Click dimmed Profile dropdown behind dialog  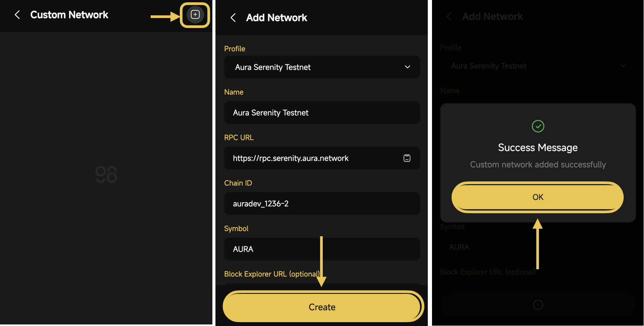coord(538,66)
